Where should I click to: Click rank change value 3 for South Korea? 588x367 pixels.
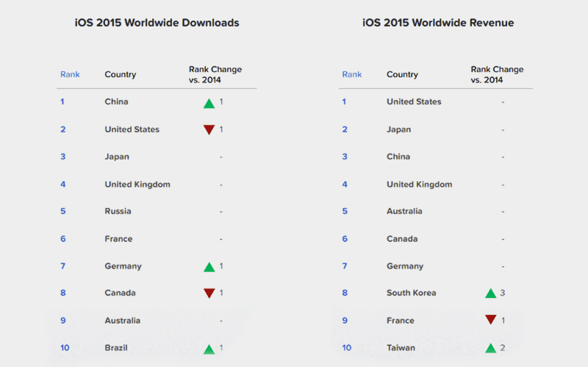(503, 293)
